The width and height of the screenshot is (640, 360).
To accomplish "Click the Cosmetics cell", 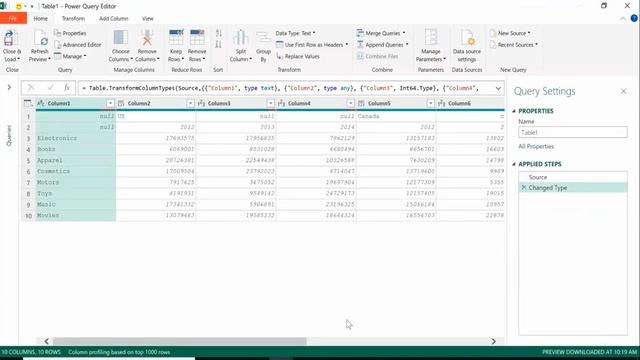I will 76,171.
